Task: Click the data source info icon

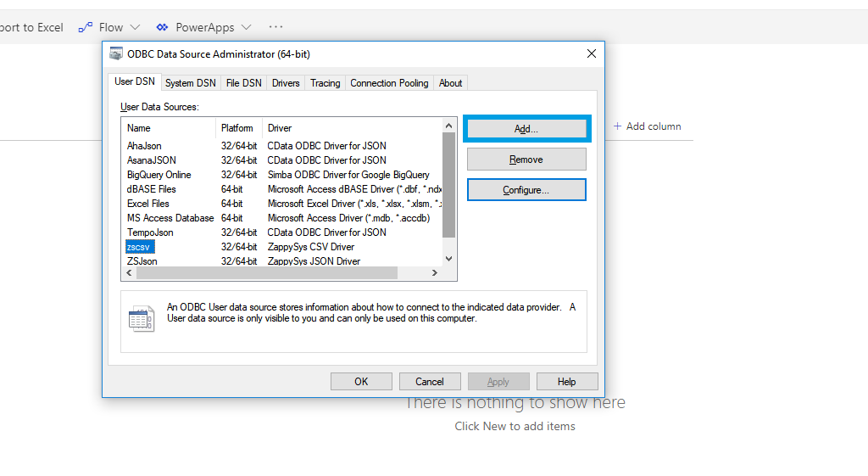Action: (x=142, y=319)
